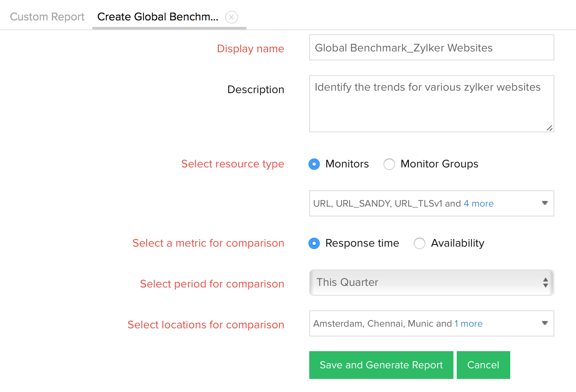Select the Create Global Benchmark tab
The width and height of the screenshot is (576, 392).
coord(158,17)
